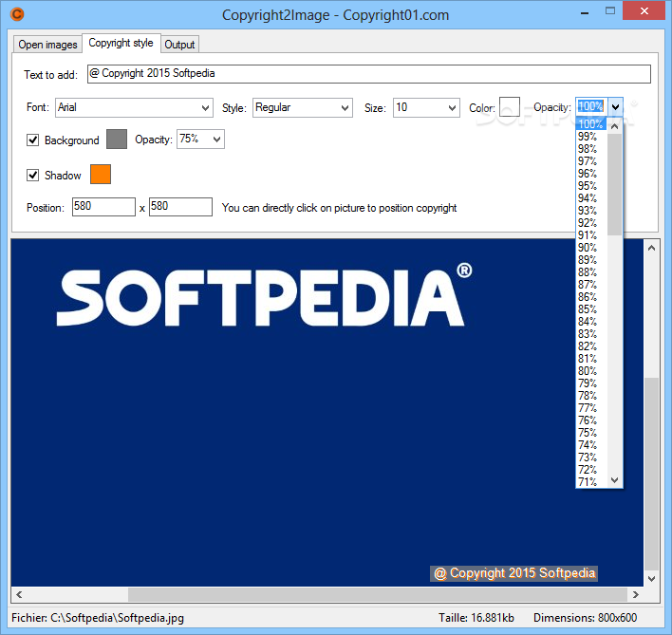Select 79% opacity

591,383
